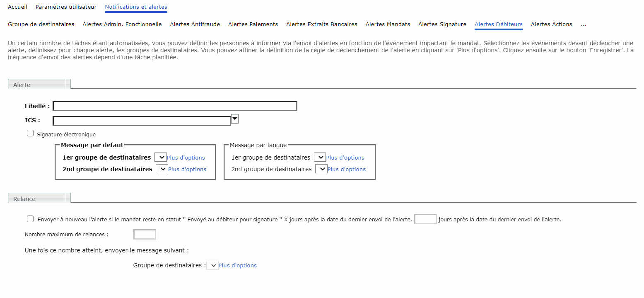Go to Alertes Antifraude tab

(195, 24)
